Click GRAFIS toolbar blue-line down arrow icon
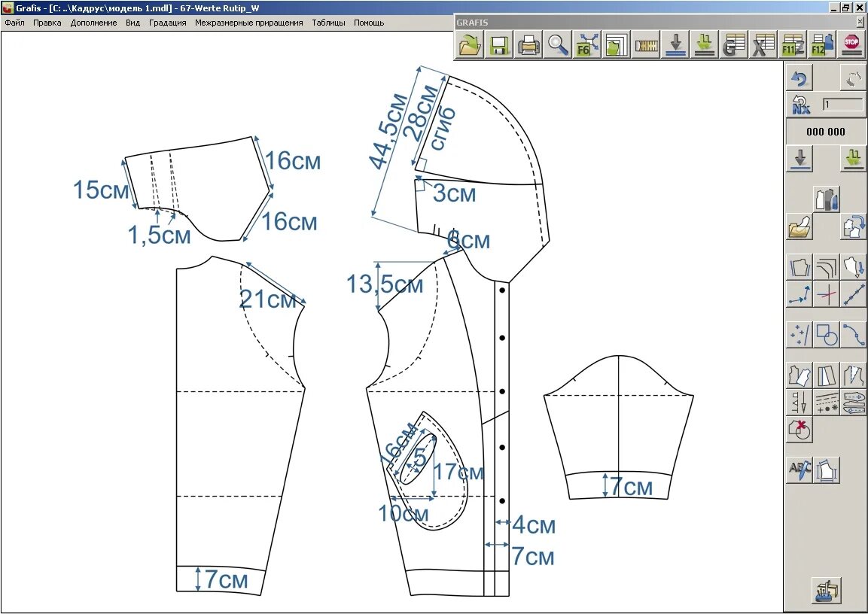868x614 pixels. 675,44
